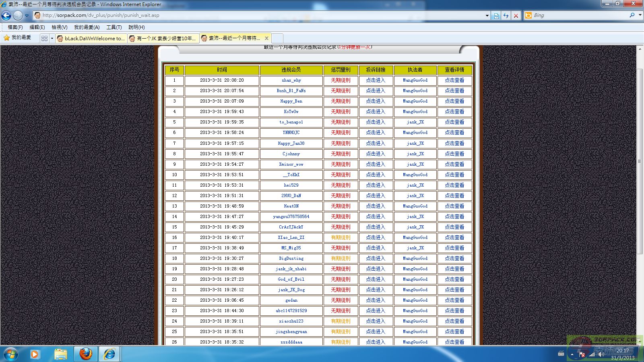The height and width of the screenshot is (362, 644).
Task: Toggle Compatibility View icon in address bar
Action: pos(496,15)
